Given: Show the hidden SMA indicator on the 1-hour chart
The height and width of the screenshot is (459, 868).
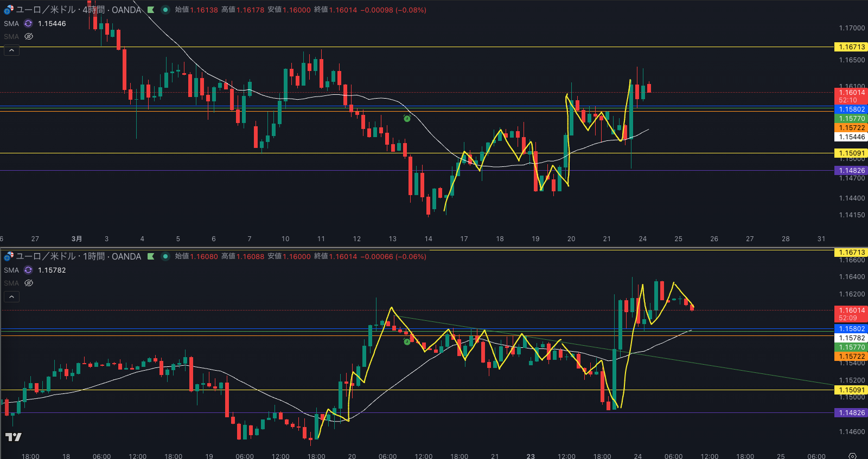Looking at the screenshot, I should tap(29, 283).
